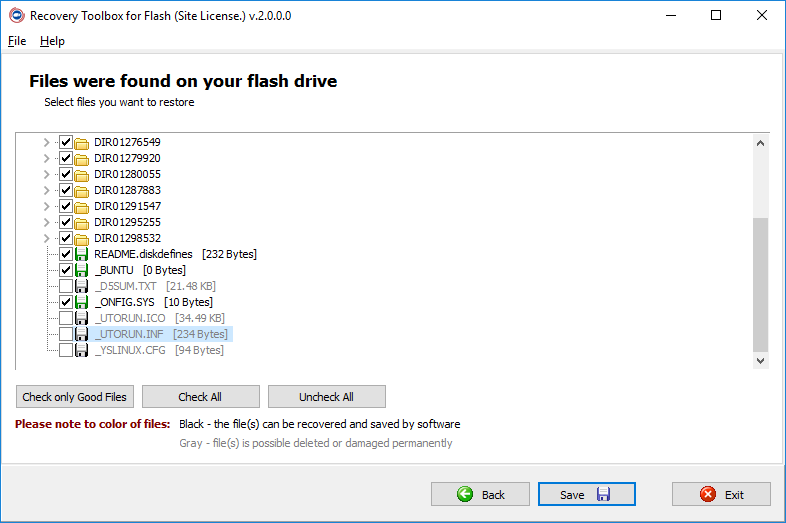Uncheck the README.diskdefines checkbox
786x523 pixels.
[x=66, y=254]
